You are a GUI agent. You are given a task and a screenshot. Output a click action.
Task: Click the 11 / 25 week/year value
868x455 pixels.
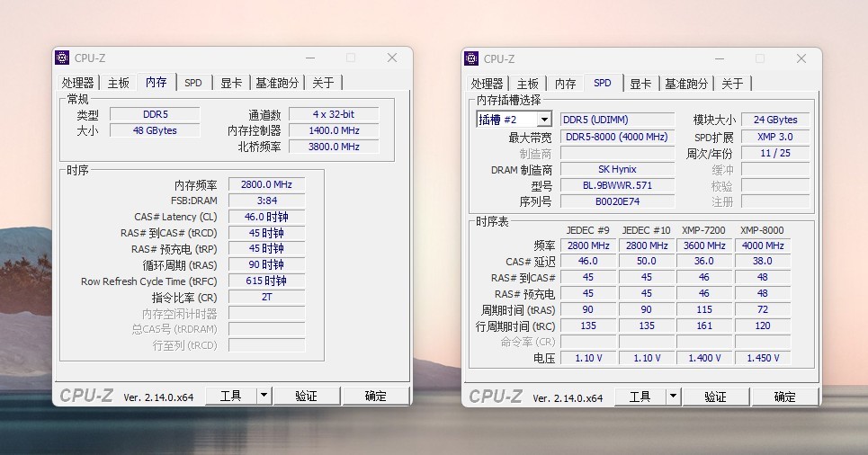775,154
